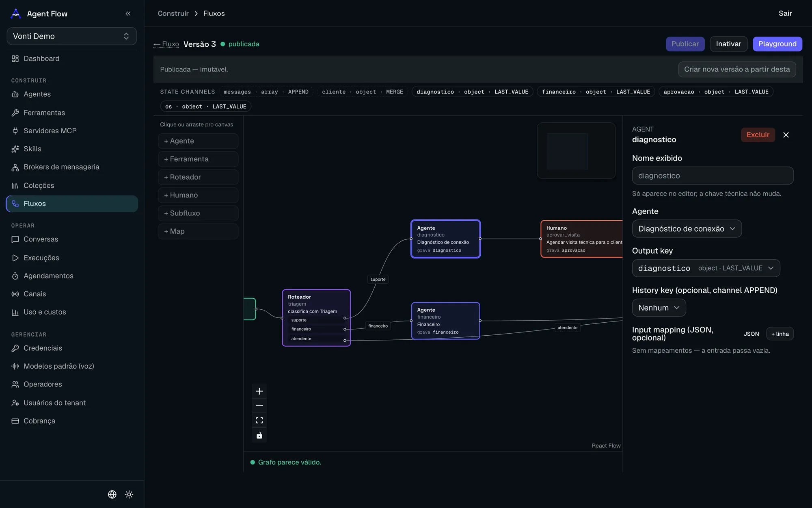812x508 pixels.
Task: Collapse the sidebar with the double-chevron icon
Action: tap(128, 13)
